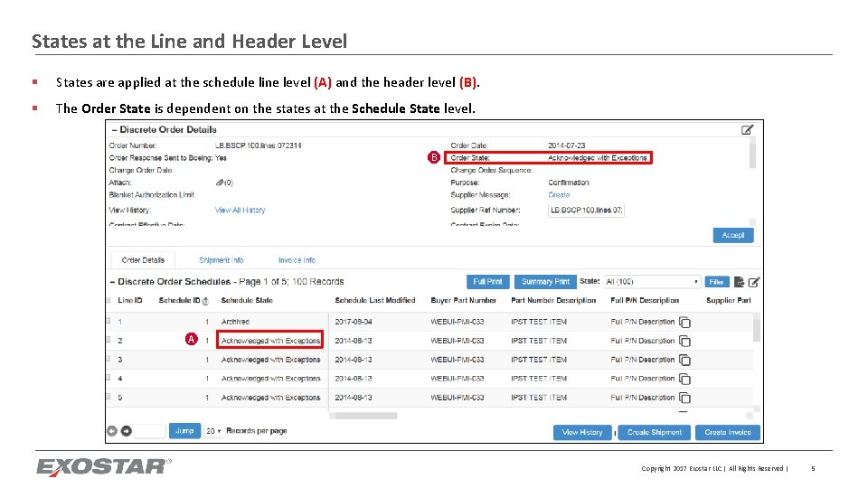Click the edit icon in Discrete Order Details header
This screenshot has height=488, width=868.
pos(747,129)
